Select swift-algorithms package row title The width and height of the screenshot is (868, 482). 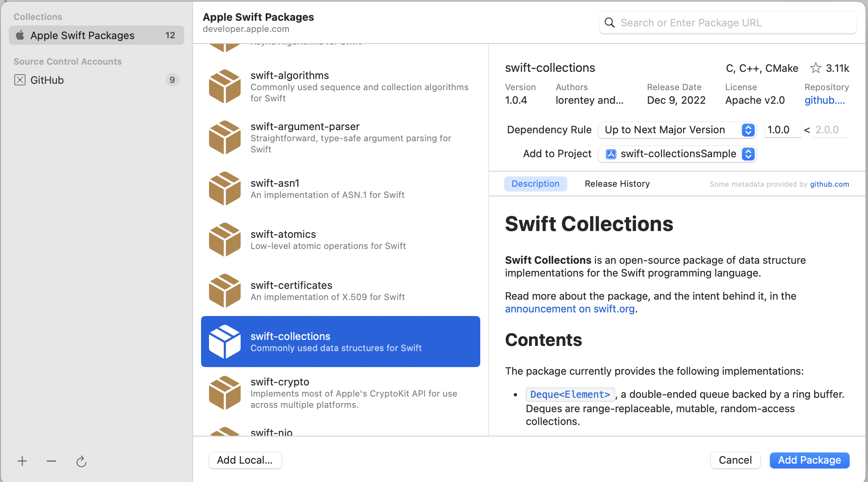coord(290,75)
